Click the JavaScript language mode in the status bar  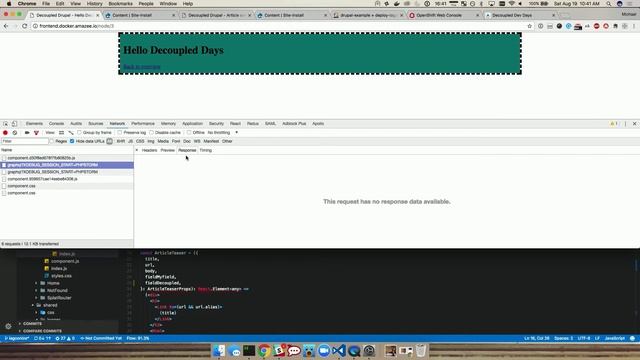[614, 338]
